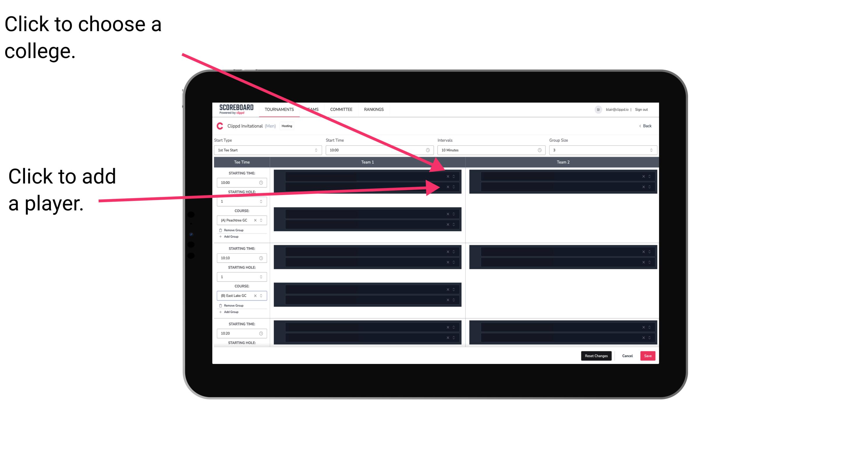Click the Save button
868x467 pixels.
(649, 355)
